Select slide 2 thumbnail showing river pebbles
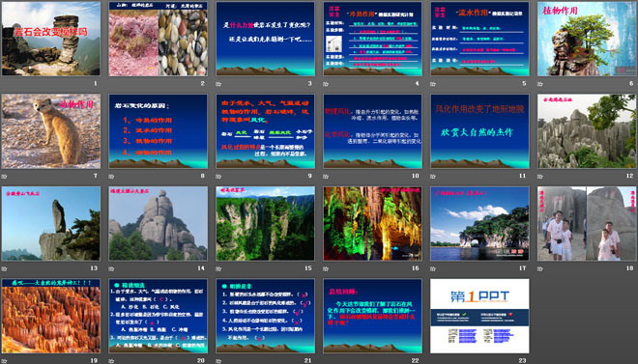 pos(159,39)
